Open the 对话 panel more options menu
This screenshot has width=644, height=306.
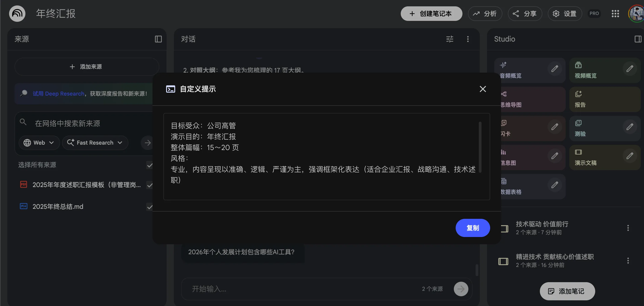[x=468, y=39]
